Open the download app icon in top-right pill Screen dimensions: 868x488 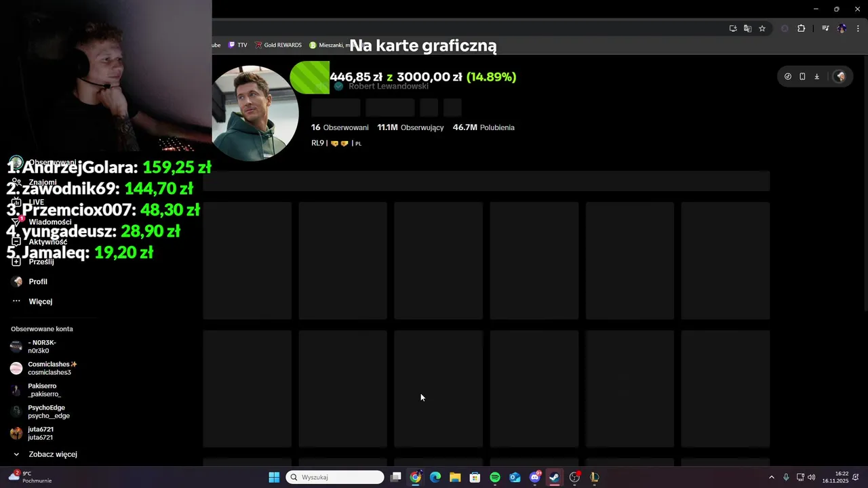tap(816, 77)
